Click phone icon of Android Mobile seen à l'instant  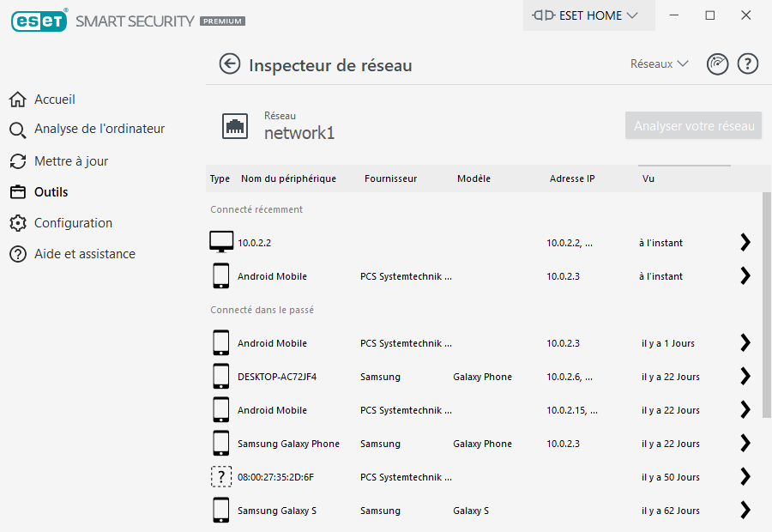pyautogui.click(x=221, y=275)
